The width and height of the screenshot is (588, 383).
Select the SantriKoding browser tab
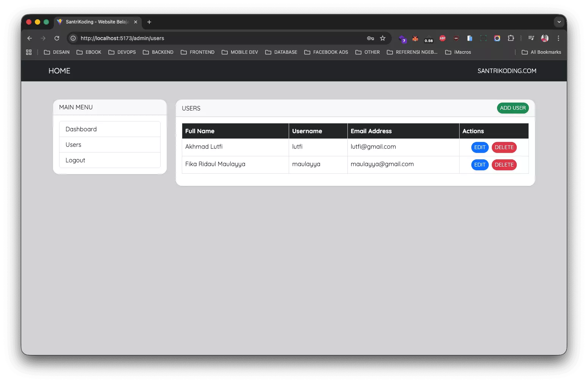tap(97, 22)
